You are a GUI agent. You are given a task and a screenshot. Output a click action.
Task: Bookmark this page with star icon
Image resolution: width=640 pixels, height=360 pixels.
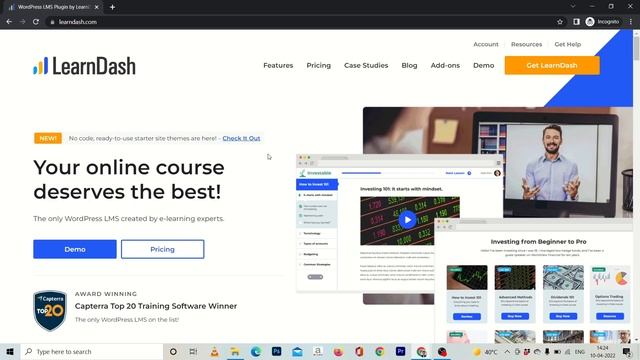point(560,22)
